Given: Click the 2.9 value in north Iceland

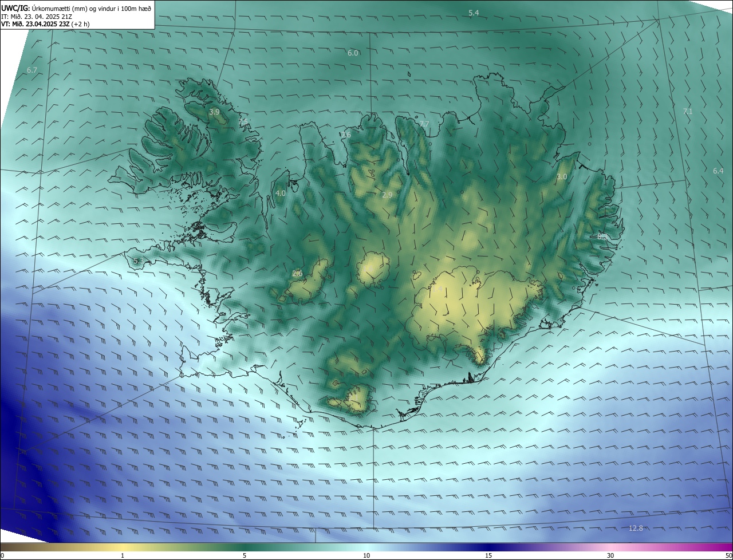Looking at the screenshot, I should (387, 195).
